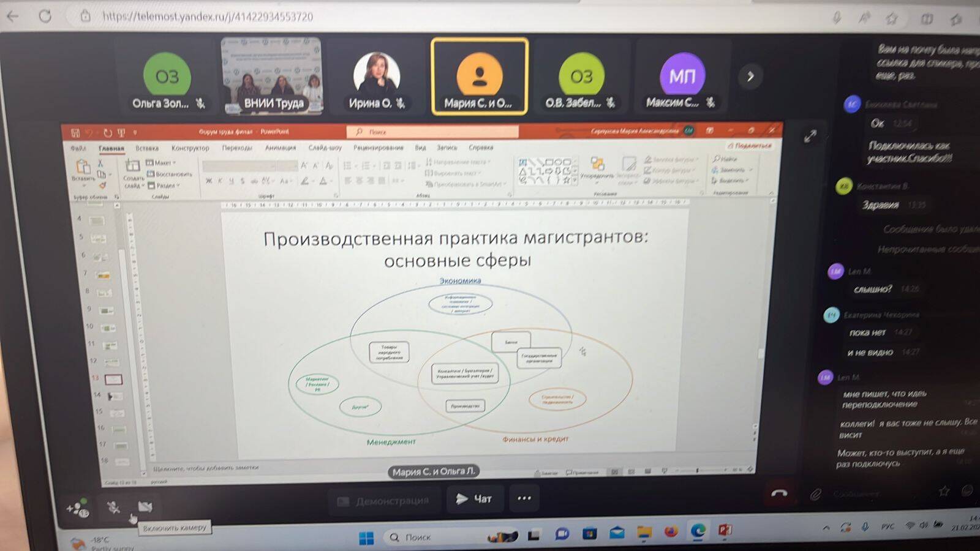This screenshot has width=980, height=551.
Task: Click Поделиться button in shared PowerPoint
Action: click(750, 146)
